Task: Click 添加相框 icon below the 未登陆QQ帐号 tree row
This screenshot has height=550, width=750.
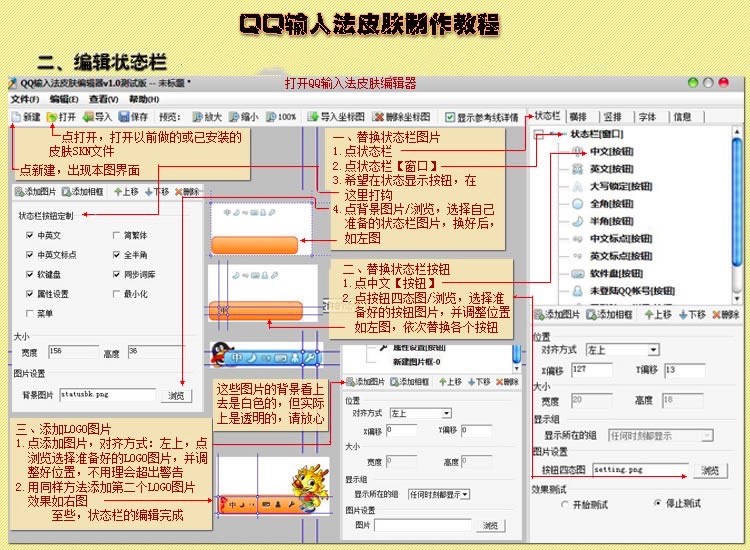Action: [x=591, y=315]
